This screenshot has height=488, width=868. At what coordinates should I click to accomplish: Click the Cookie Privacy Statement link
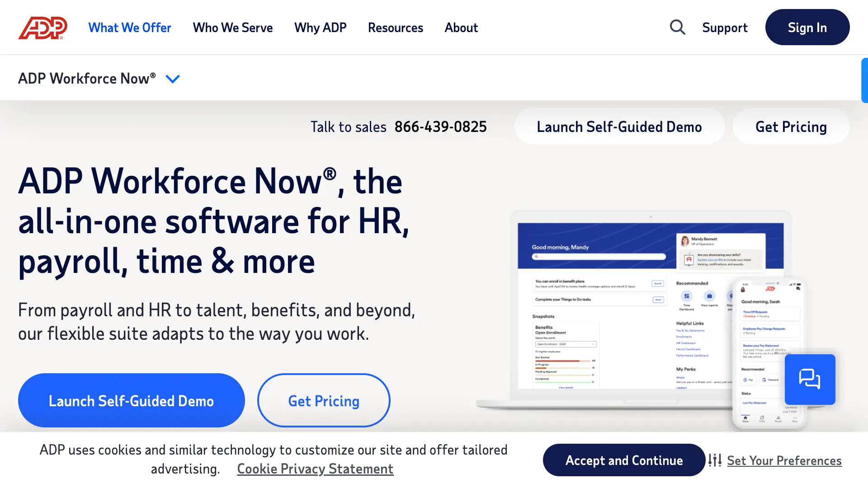pyautogui.click(x=315, y=468)
